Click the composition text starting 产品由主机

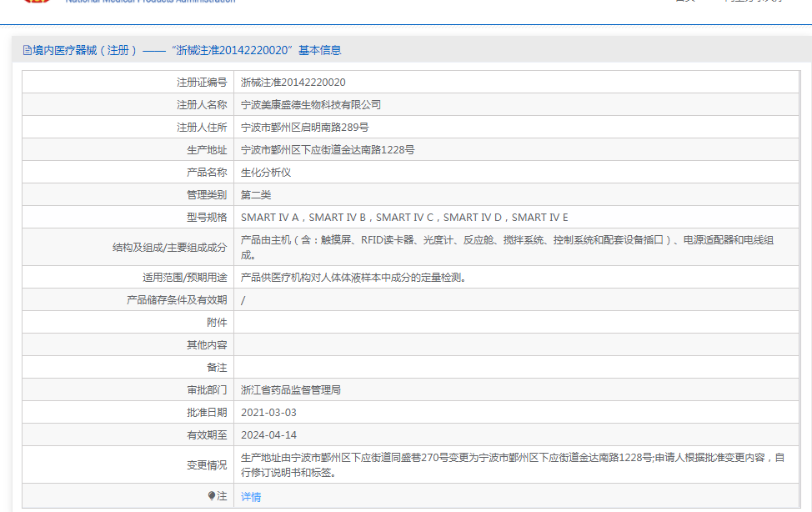pos(507,247)
